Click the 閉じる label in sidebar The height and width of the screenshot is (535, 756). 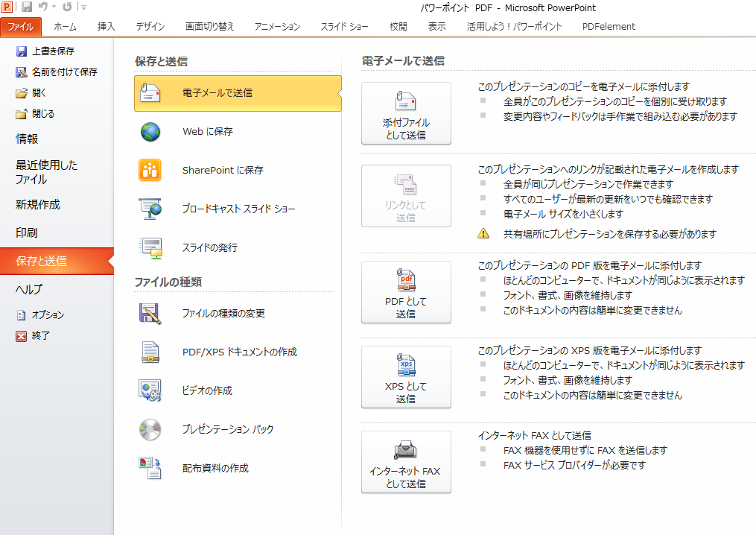click(43, 114)
